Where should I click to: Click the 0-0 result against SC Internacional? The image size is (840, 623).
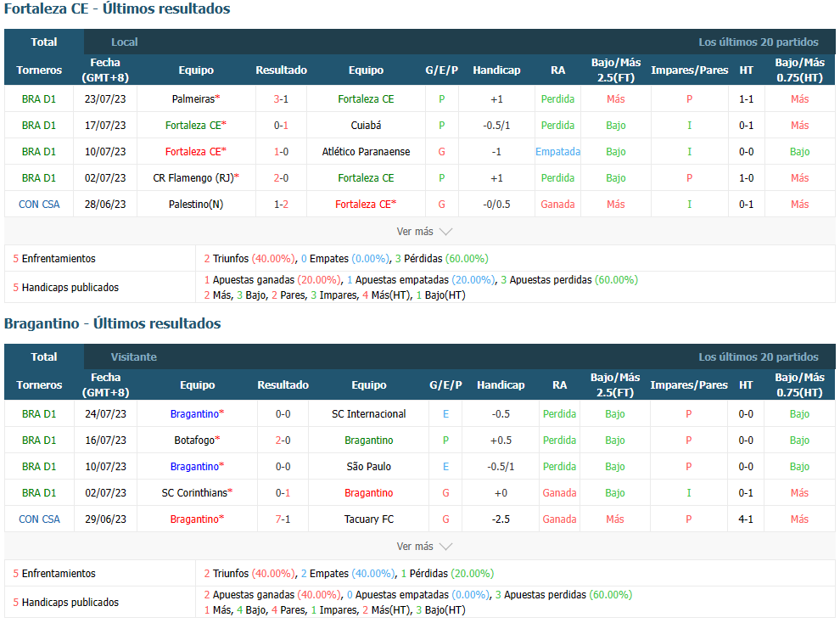point(283,414)
